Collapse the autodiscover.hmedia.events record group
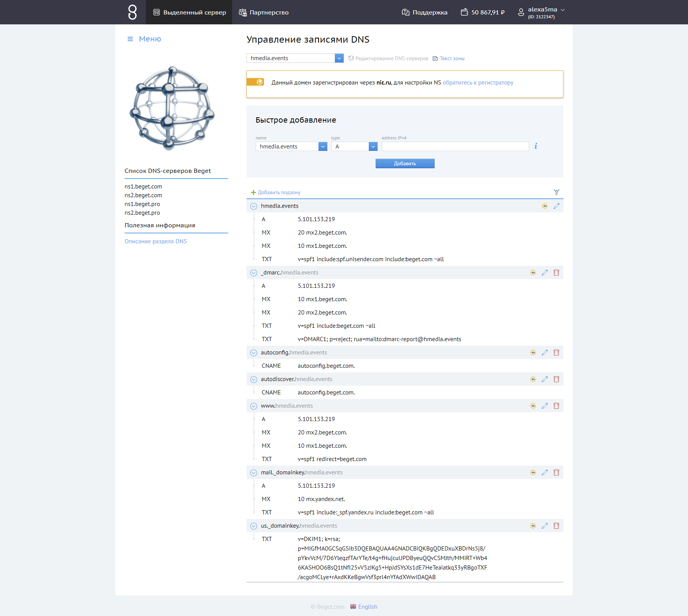The height and width of the screenshot is (616, 688). click(254, 380)
